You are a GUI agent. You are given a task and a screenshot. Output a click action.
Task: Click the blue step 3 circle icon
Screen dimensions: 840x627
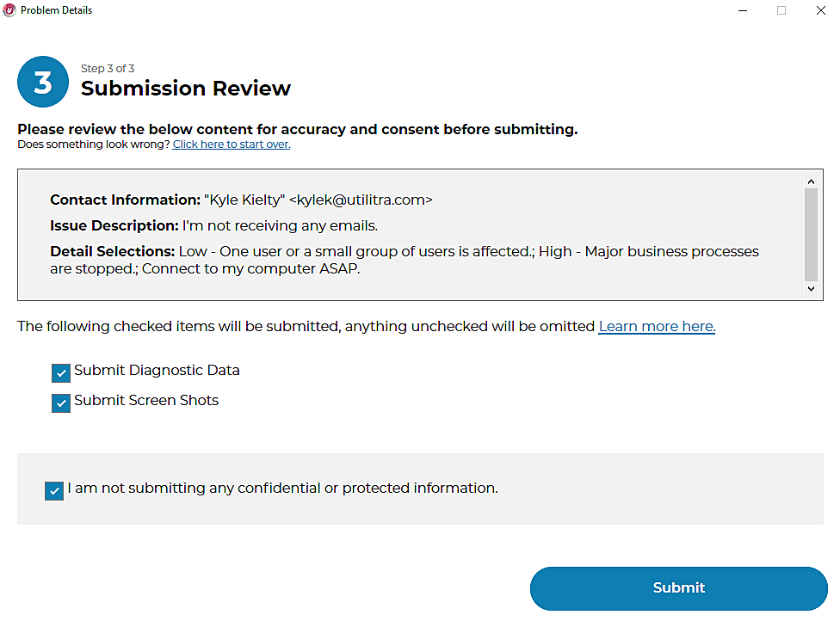(x=42, y=82)
